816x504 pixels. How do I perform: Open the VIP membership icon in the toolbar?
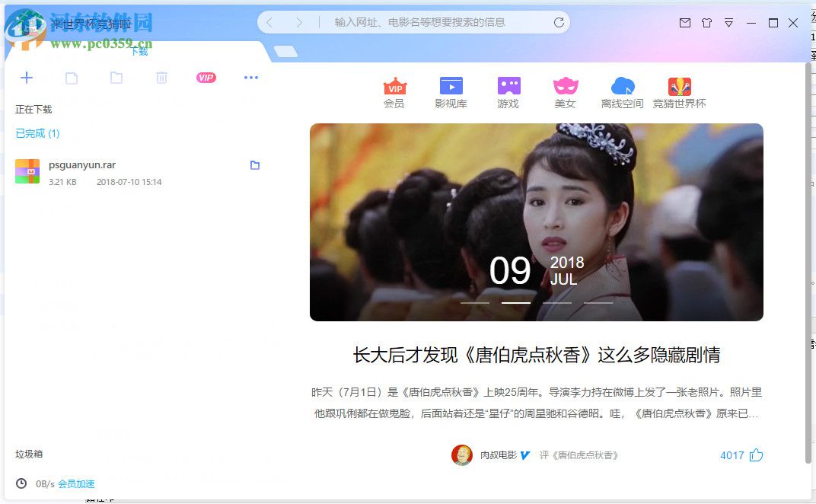point(206,77)
